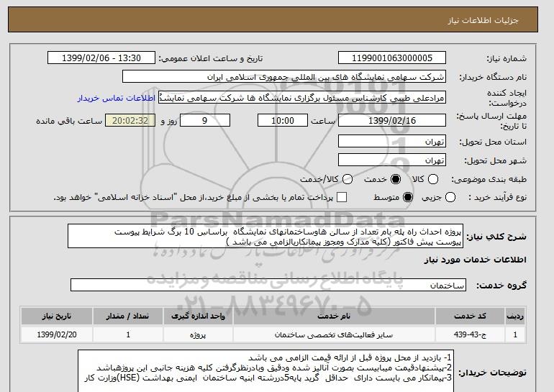This screenshot has width=554, height=392.
Task: Click the شماره نیاز field 1199001063000005
Action: [x=392, y=58]
